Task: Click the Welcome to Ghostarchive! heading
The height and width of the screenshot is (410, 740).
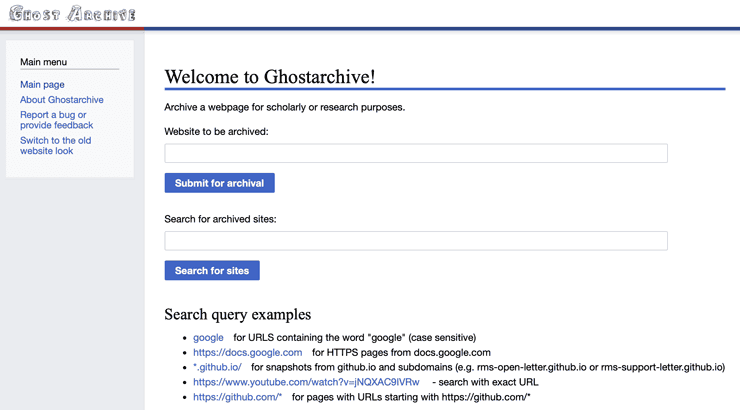Action: (x=270, y=77)
